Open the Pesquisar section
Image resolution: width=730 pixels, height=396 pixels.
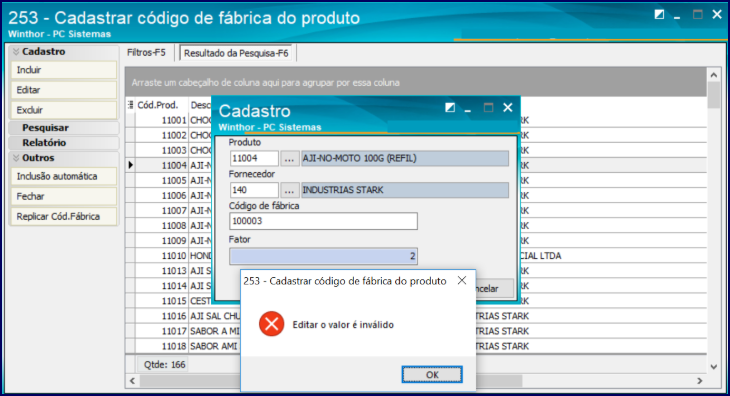pyautogui.click(x=64, y=128)
